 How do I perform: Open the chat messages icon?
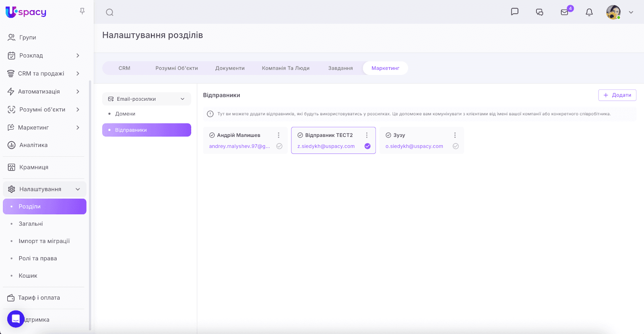point(514,12)
